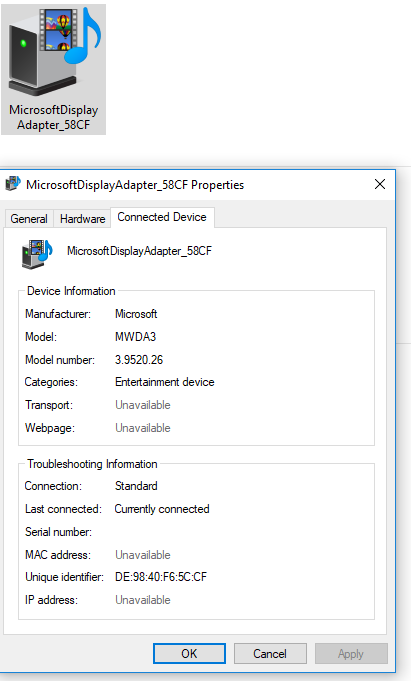Click the Unavailable value next to IP address
Screen dimensions: 411x681
[x=143, y=600]
